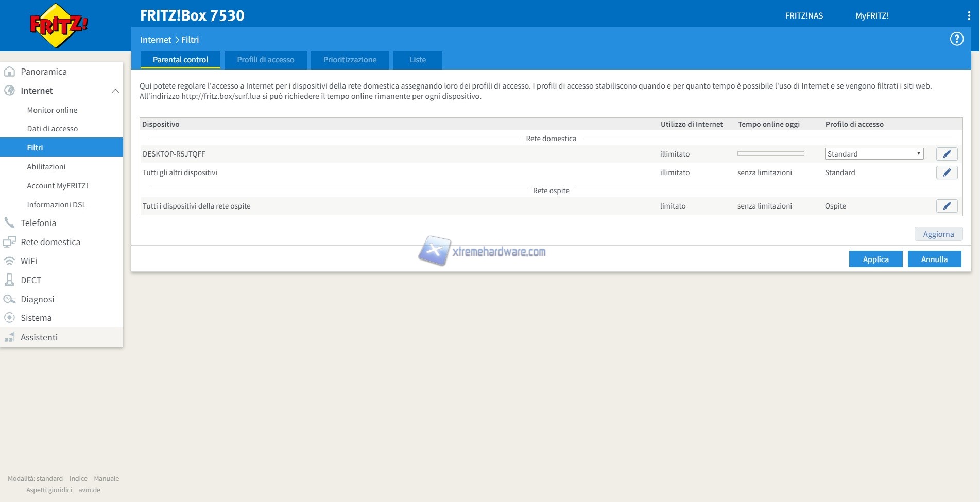Click the Aggiorna button
The height and width of the screenshot is (502, 980).
(x=938, y=234)
